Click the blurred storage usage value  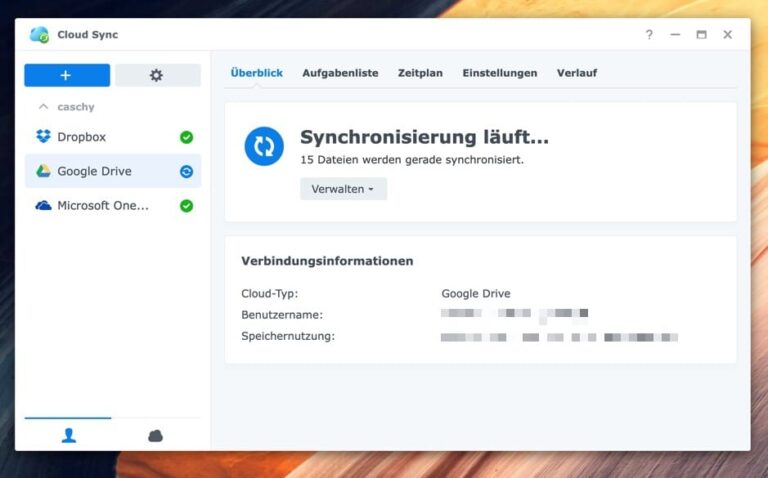559,337
